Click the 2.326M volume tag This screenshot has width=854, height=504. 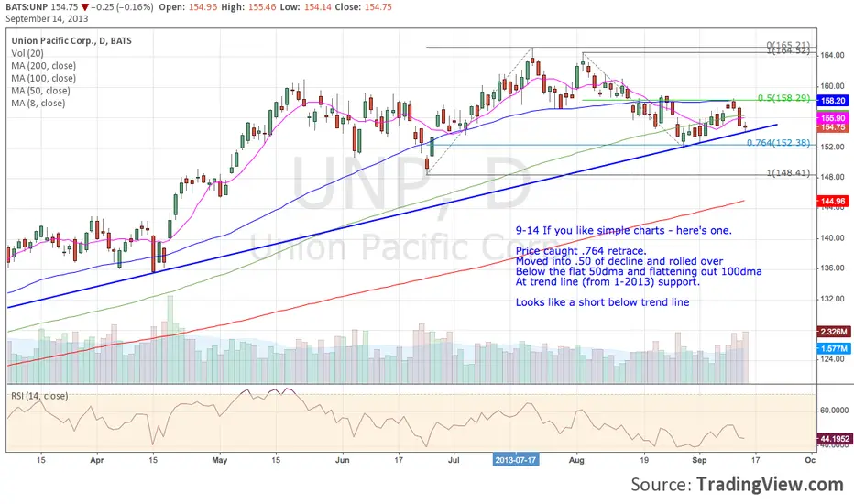(x=832, y=332)
